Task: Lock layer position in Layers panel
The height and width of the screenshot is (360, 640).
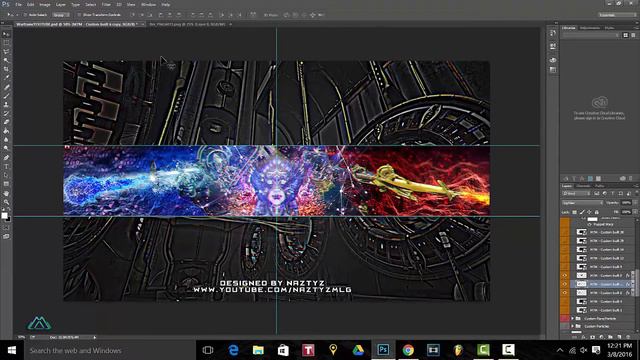Action: (x=589, y=212)
